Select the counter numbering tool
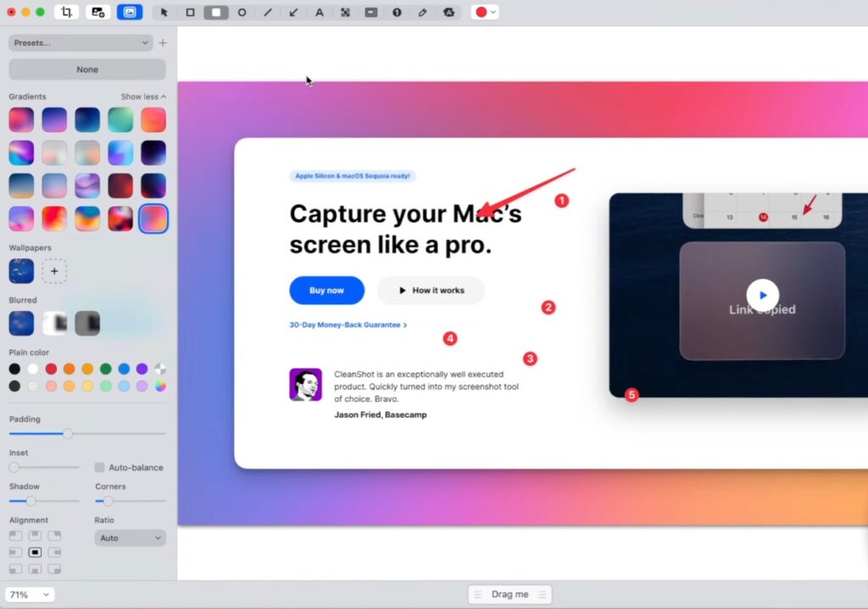Image resolution: width=868 pixels, height=609 pixels. [397, 12]
